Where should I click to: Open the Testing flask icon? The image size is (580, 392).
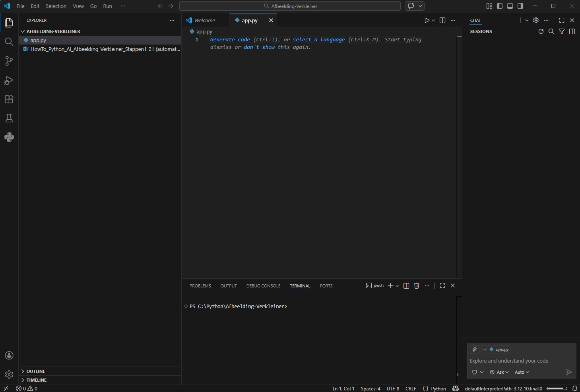9,118
